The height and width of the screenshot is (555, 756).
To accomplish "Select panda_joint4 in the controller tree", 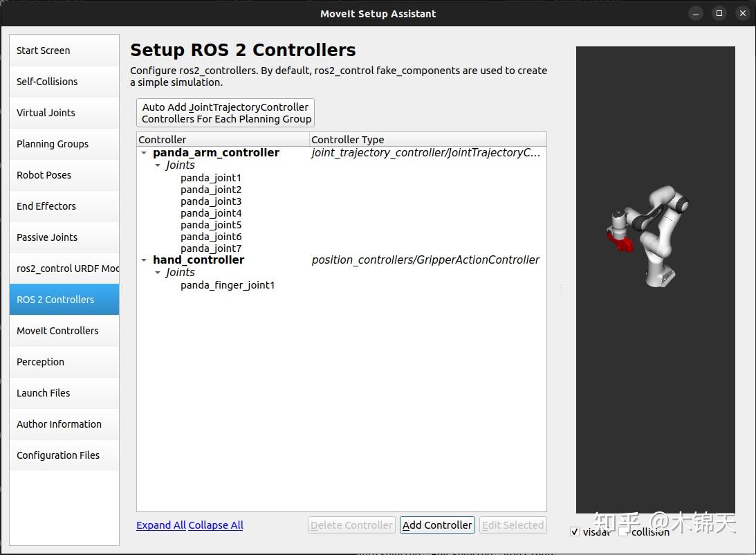I will [211, 213].
